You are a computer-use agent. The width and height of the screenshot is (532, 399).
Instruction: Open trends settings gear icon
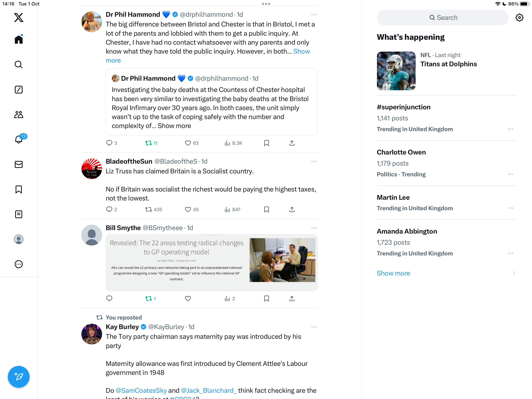pyautogui.click(x=519, y=18)
